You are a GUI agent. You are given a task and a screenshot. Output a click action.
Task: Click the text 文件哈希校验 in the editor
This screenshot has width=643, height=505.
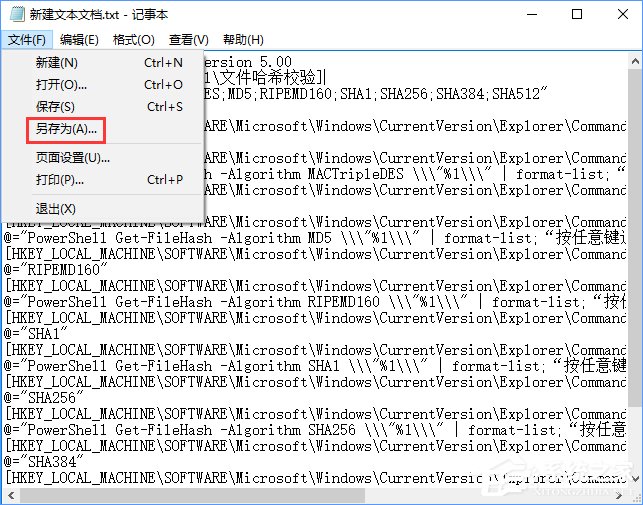[x=268, y=78]
